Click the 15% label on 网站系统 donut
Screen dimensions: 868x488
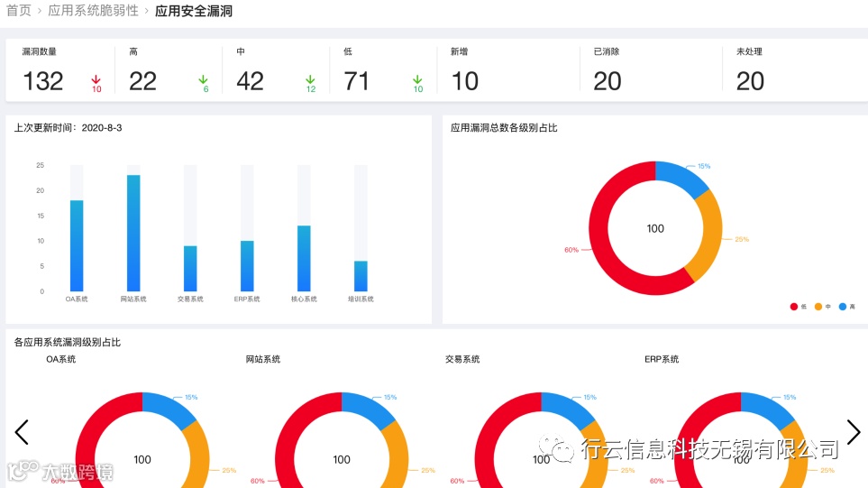click(x=390, y=397)
